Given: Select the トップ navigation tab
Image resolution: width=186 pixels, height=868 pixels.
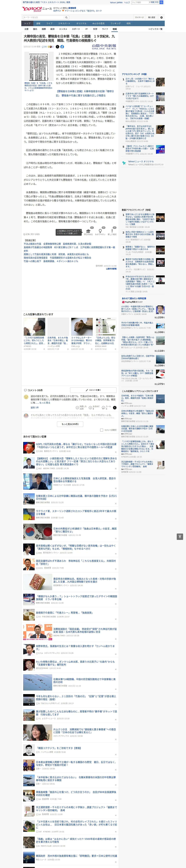Looking at the screenshot, I should coord(27,23).
